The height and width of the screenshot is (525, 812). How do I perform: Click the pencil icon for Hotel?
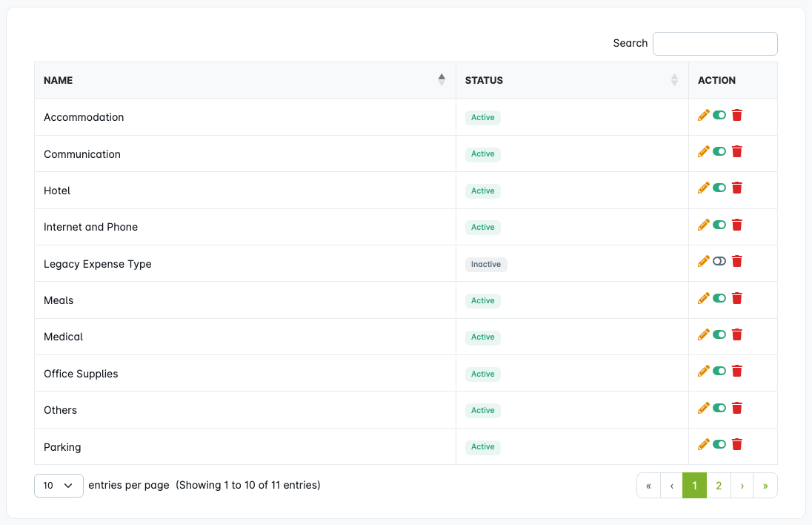(x=704, y=188)
